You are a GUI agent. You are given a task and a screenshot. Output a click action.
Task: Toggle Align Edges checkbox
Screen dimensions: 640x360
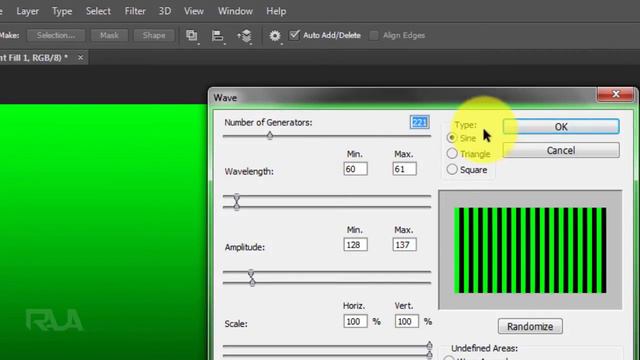pos(373,36)
